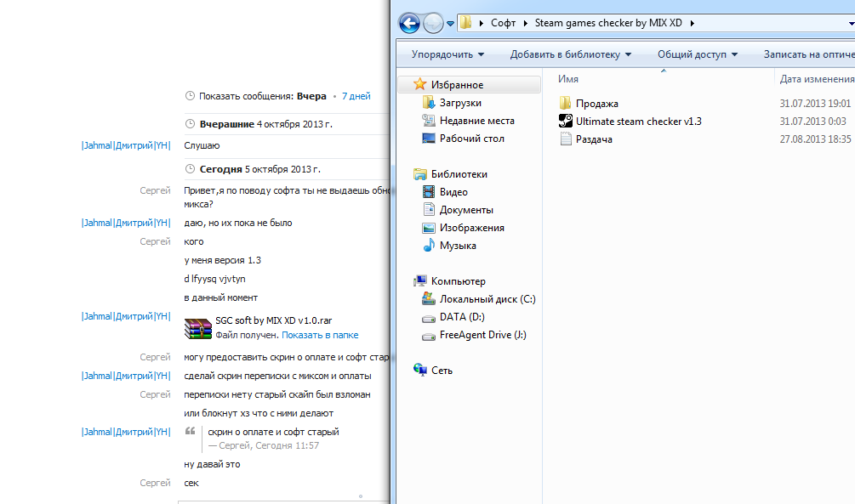Screen dimensions: 855x504
Task: Click the Explorer forward arrow button
Action: click(434, 24)
